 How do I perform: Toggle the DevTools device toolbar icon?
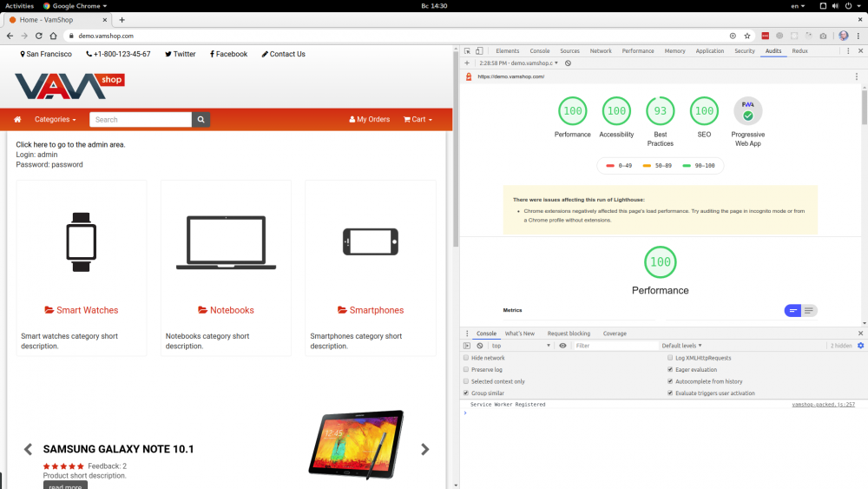point(479,51)
